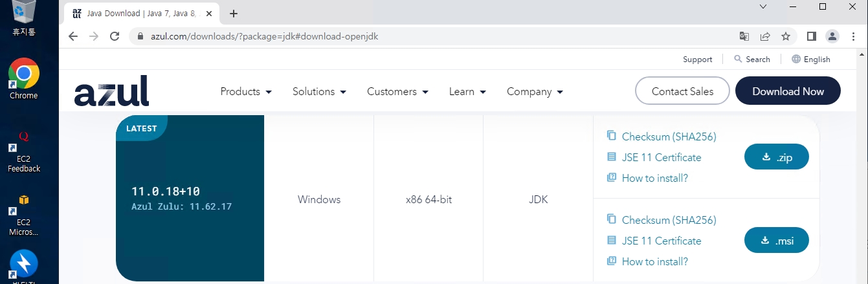Download the .zip package
This screenshot has width=868, height=284.
coord(777,157)
